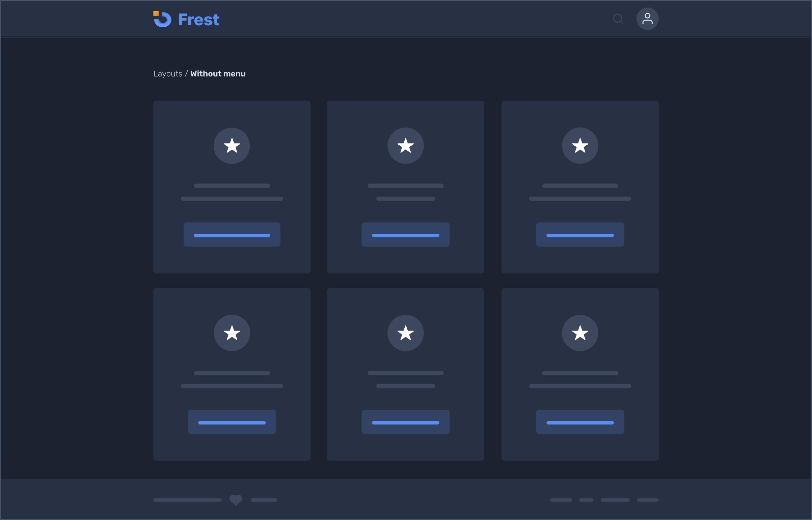Click the rightmost footer link placeholder
This screenshot has width=812, height=520.
click(647, 500)
